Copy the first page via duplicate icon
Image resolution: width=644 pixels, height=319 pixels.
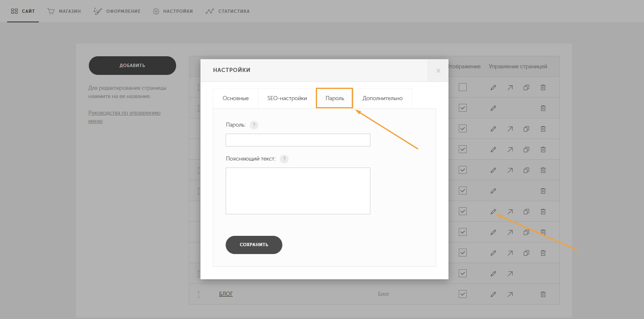(x=527, y=87)
